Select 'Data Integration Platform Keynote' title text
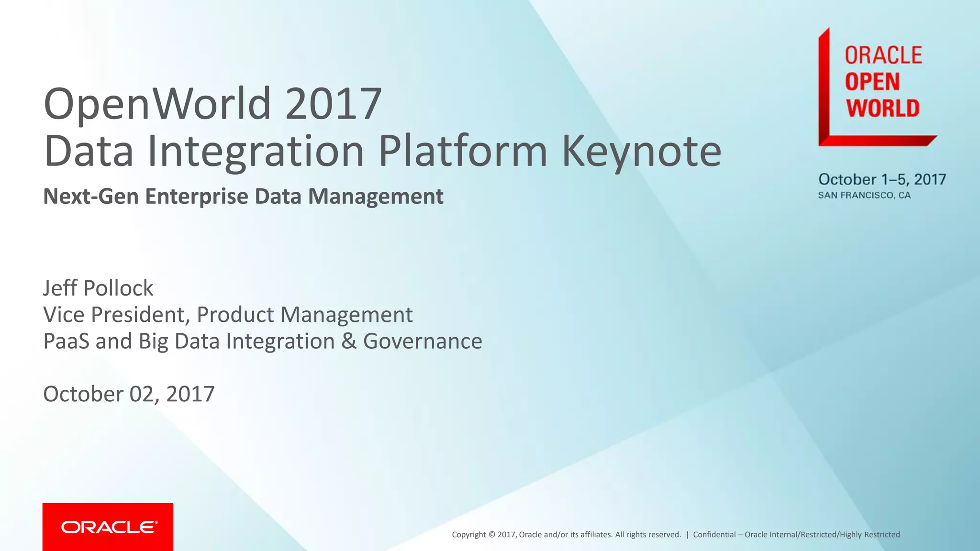 [x=382, y=151]
